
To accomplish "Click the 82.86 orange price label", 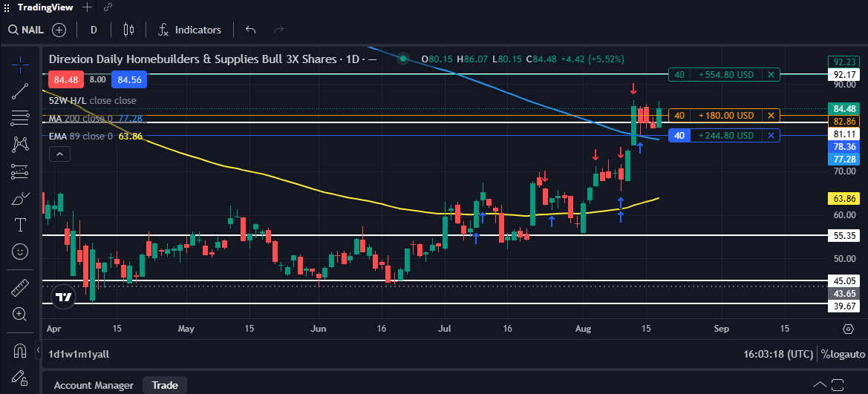I will pos(843,121).
